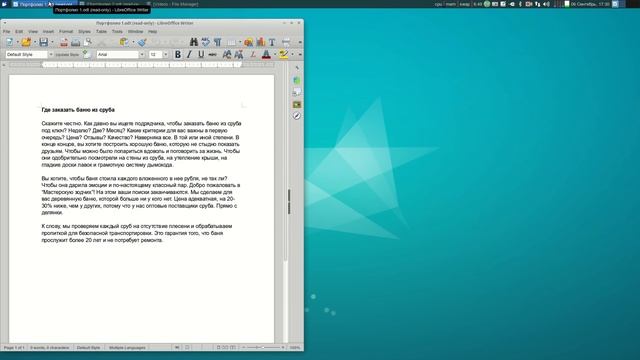The height and width of the screenshot is (360, 640).
Task: Insert an image from the toolbar
Action: [x=249, y=42]
